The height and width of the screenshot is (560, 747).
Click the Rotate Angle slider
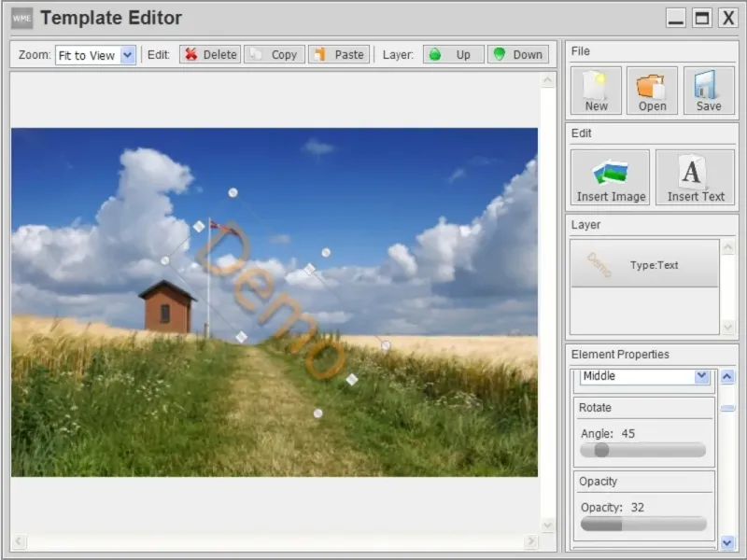click(x=642, y=450)
